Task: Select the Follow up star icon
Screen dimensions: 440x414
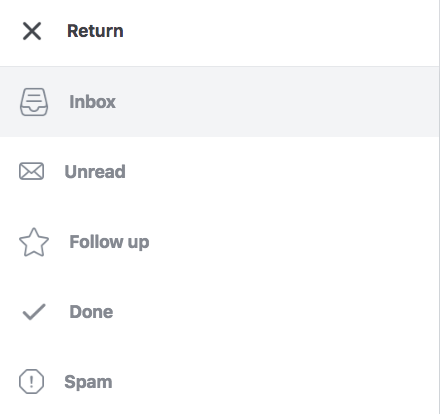Action: point(34,242)
